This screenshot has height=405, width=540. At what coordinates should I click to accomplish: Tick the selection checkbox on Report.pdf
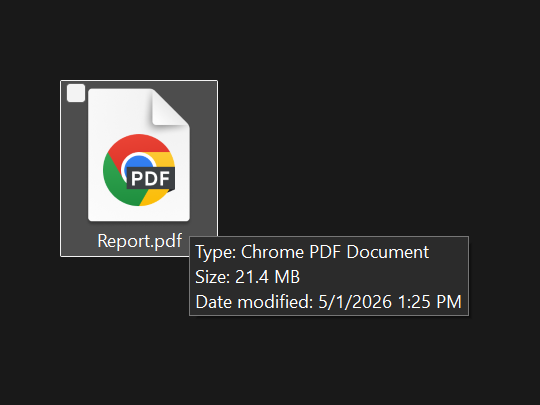point(76,93)
